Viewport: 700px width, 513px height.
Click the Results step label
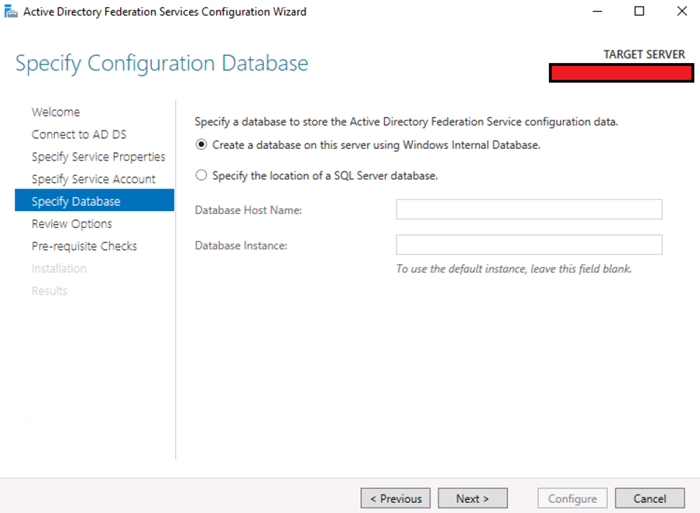(x=49, y=291)
